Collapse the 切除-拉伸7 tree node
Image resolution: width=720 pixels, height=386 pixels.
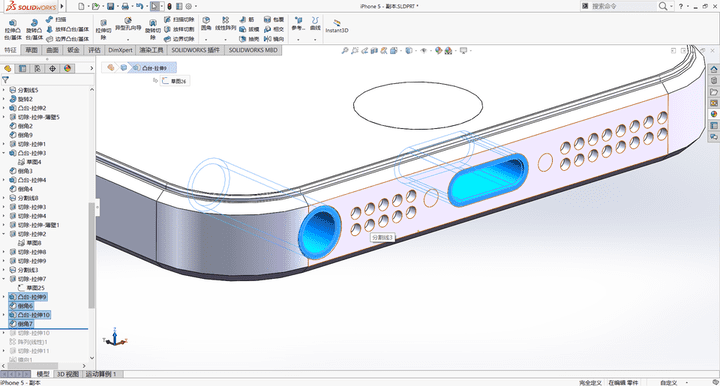tap(4, 279)
